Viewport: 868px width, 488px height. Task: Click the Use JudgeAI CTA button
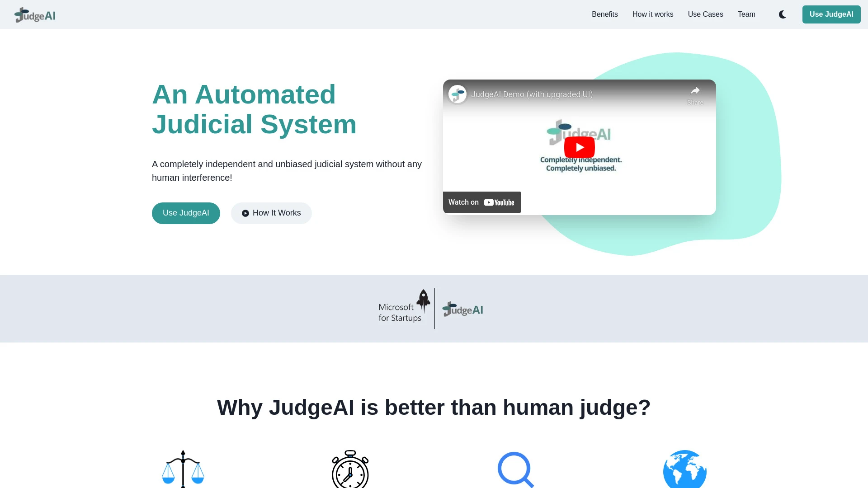pyautogui.click(x=831, y=14)
